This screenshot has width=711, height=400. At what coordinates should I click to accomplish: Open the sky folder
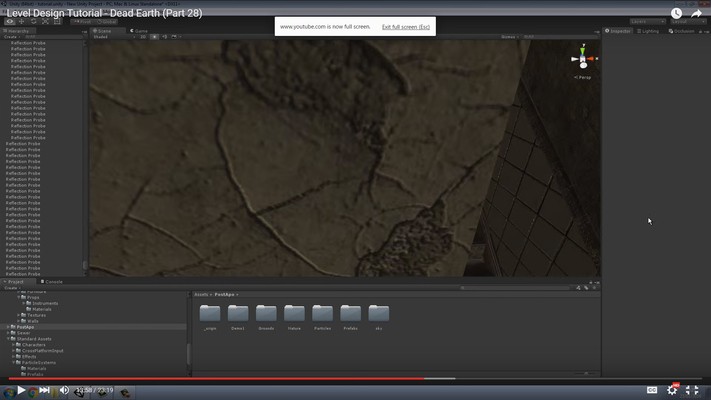coord(379,313)
